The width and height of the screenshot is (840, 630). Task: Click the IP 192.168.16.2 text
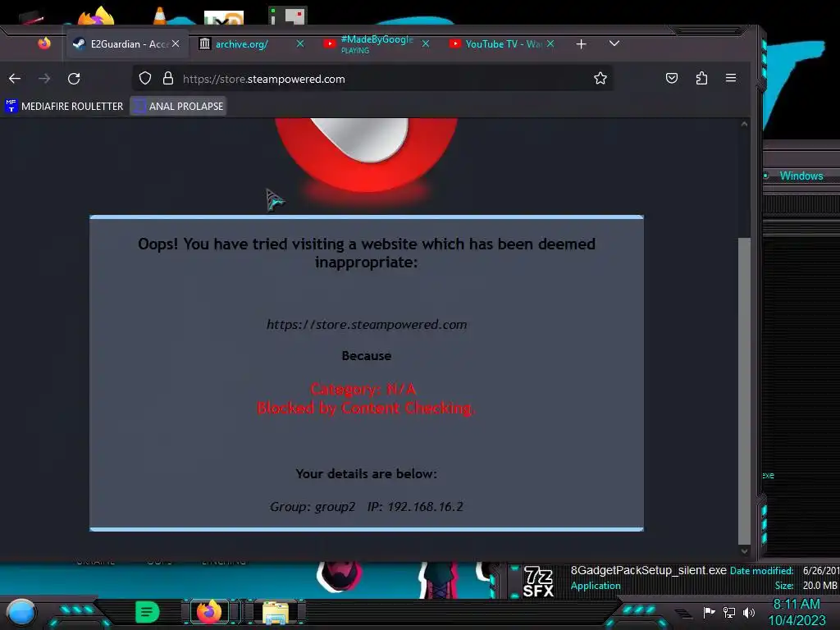[415, 507]
